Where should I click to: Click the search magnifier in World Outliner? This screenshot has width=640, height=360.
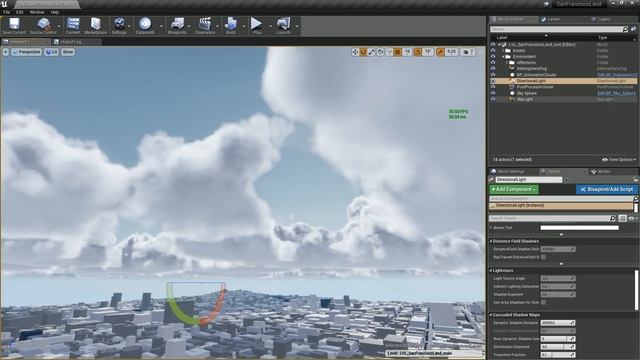(625, 29)
